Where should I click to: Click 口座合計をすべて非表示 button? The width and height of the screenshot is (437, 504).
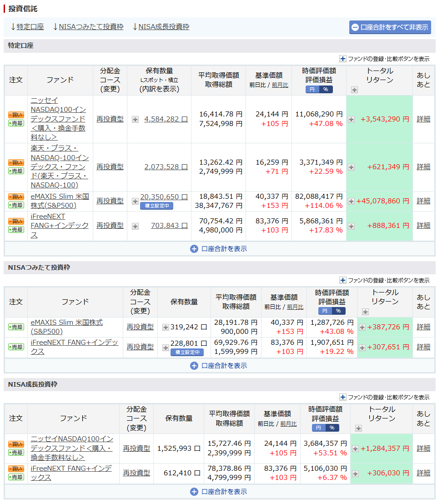tap(390, 27)
